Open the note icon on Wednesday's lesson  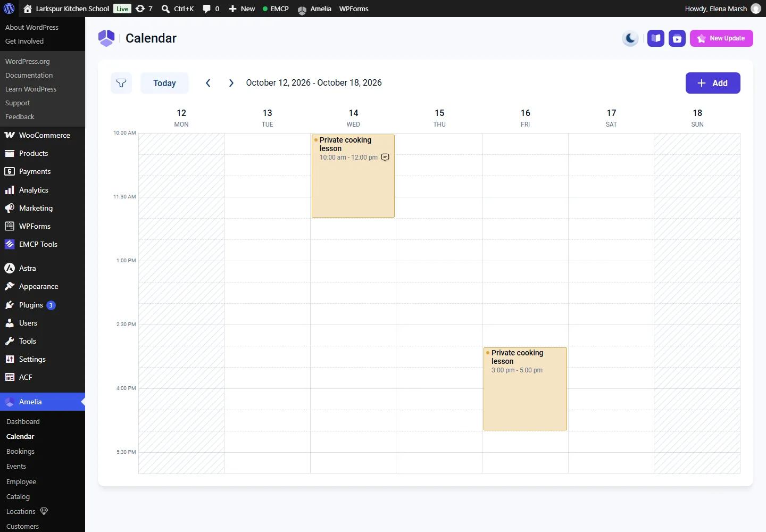pos(385,157)
